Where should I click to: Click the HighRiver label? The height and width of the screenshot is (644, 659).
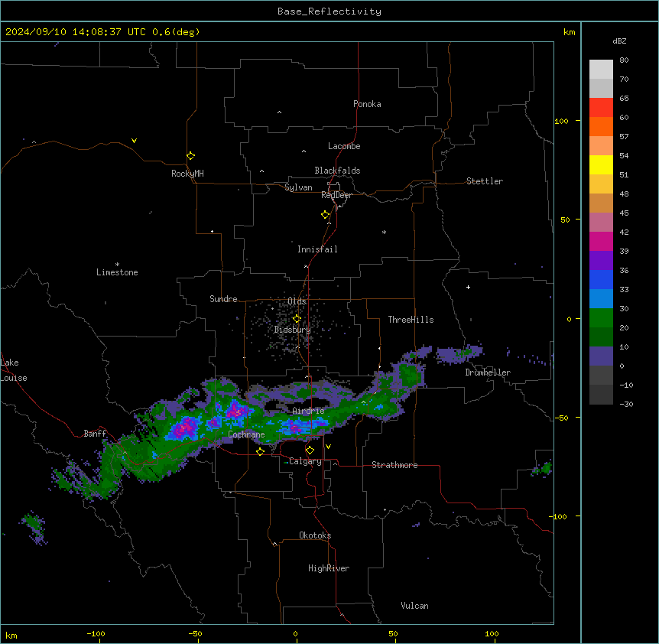tap(329, 568)
